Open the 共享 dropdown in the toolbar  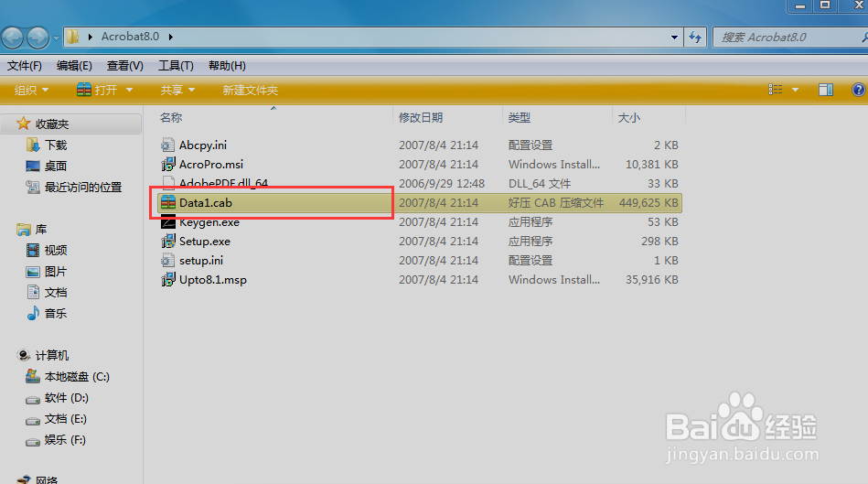coord(177,91)
